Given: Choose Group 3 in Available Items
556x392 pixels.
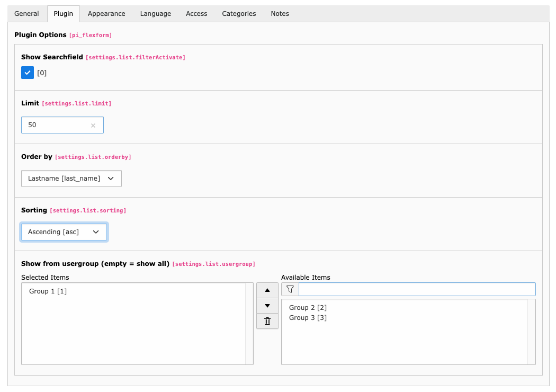Looking at the screenshot, I should [308, 318].
